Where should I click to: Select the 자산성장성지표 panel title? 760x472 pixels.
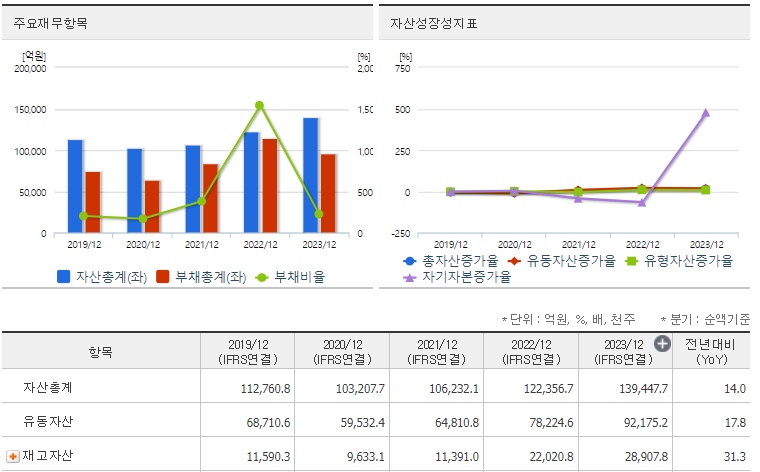coord(434,23)
